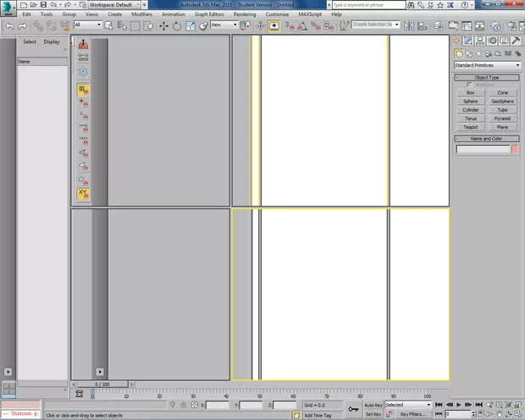The width and height of the screenshot is (525, 420).
Task: Select the Shapes category icon
Action: coord(469,53)
